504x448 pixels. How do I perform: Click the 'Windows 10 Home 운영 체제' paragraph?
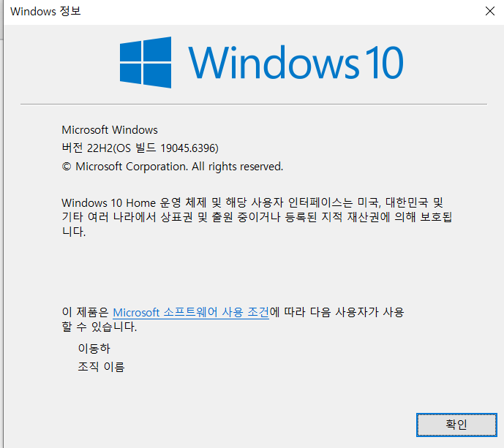(x=257, y=217)
